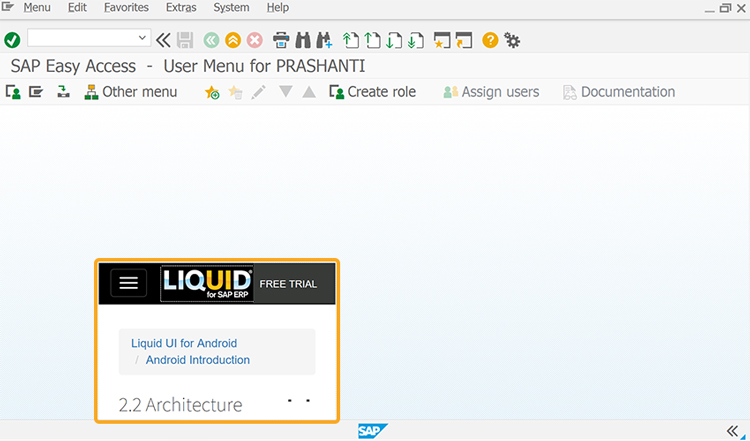This screenshot has height=441, width=750.
Task: Open the Menu menu
Action: [37, 8]
